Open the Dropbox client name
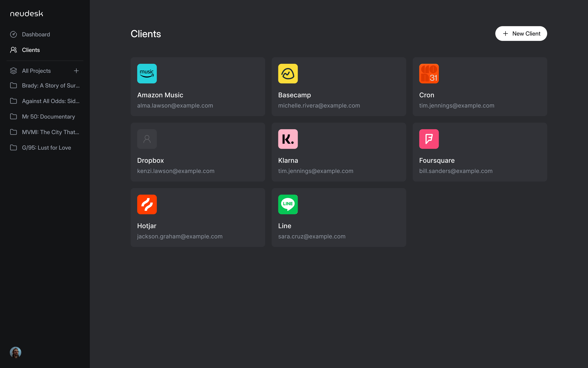588x368 pixels. pyautogui.click(x=151, y=160)
